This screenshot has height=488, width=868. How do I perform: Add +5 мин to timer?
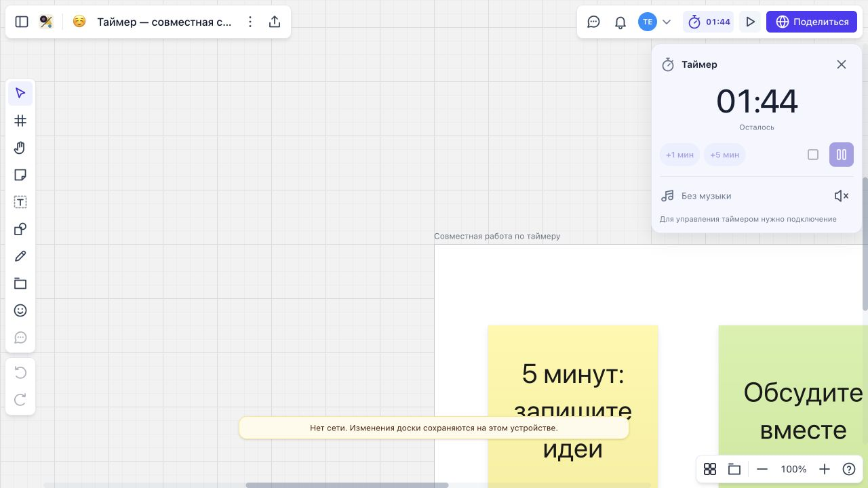point(724,155)
